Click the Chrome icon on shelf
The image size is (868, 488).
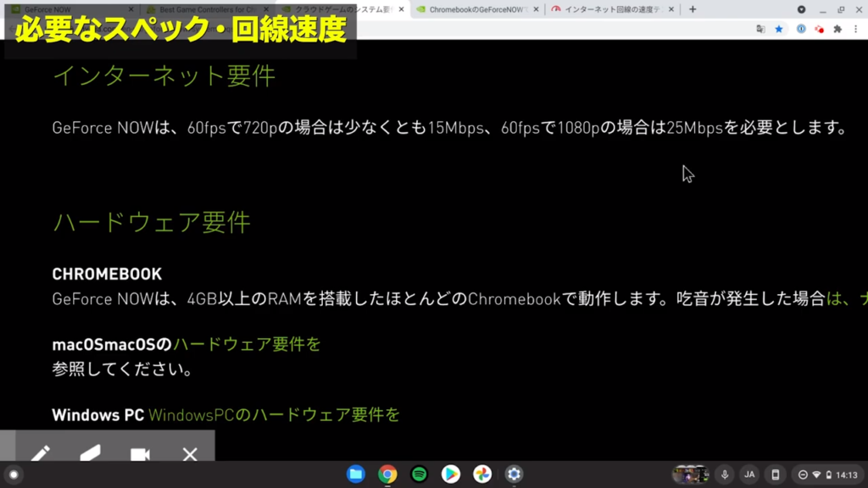point(387,474)
